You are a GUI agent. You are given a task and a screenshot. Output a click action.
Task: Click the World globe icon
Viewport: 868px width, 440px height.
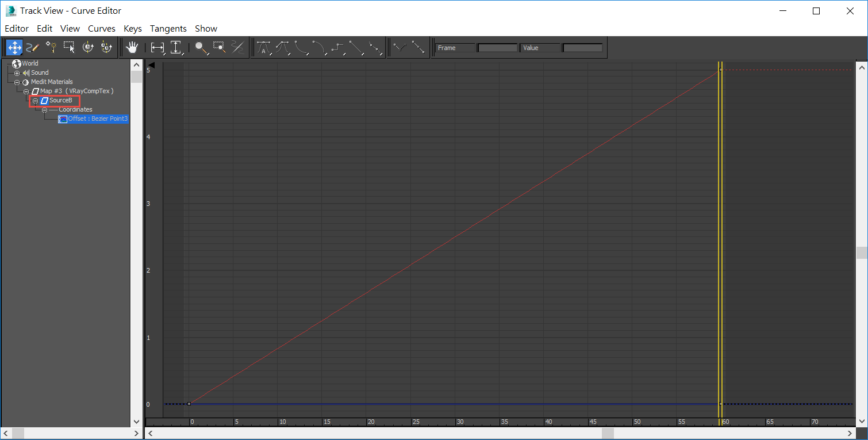click(x=17, y=64)
